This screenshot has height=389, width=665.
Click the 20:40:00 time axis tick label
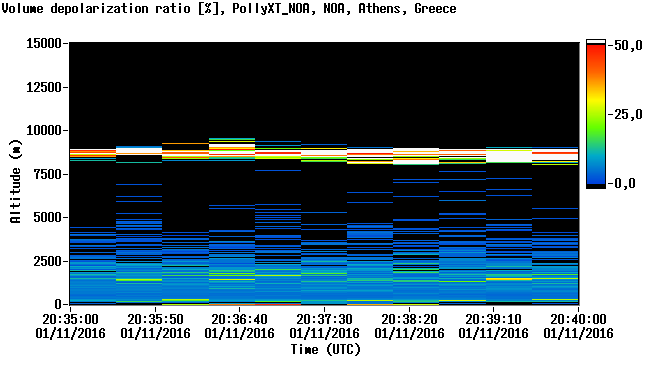click(x=578, y=319)
